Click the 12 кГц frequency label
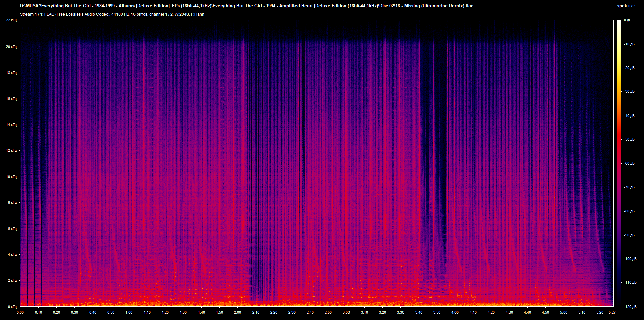644x320 pixels. [11, 150]
